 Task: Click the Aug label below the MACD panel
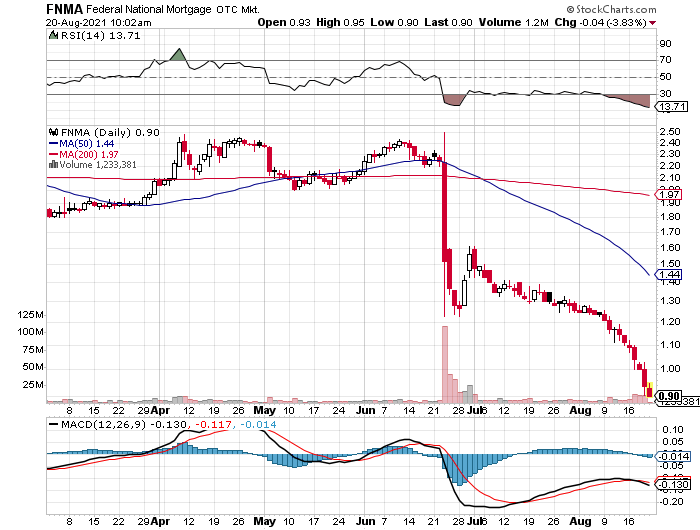click(x=580, y=522)
